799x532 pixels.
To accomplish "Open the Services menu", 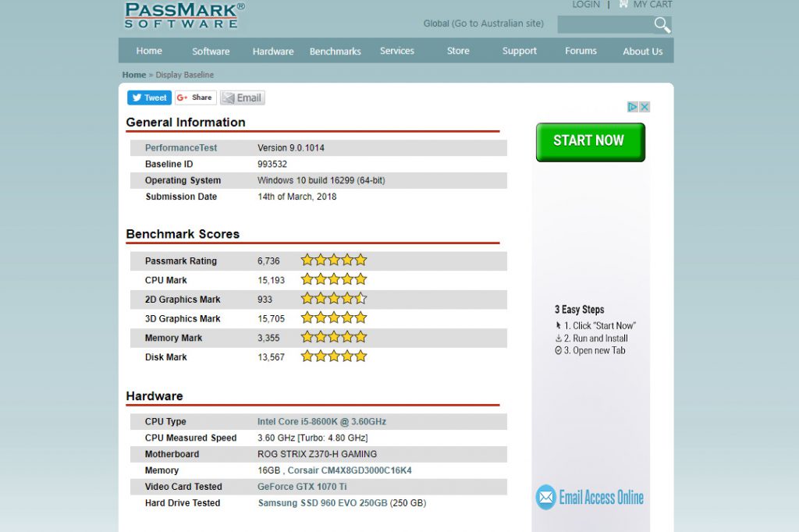I will click(397, 51).
